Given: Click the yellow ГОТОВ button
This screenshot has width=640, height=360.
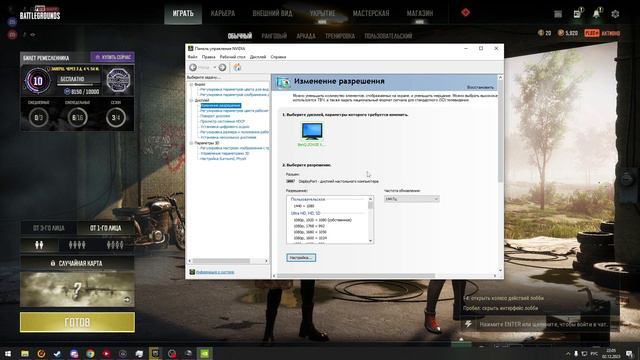Looking at the screenshot, I should point(77,322).
